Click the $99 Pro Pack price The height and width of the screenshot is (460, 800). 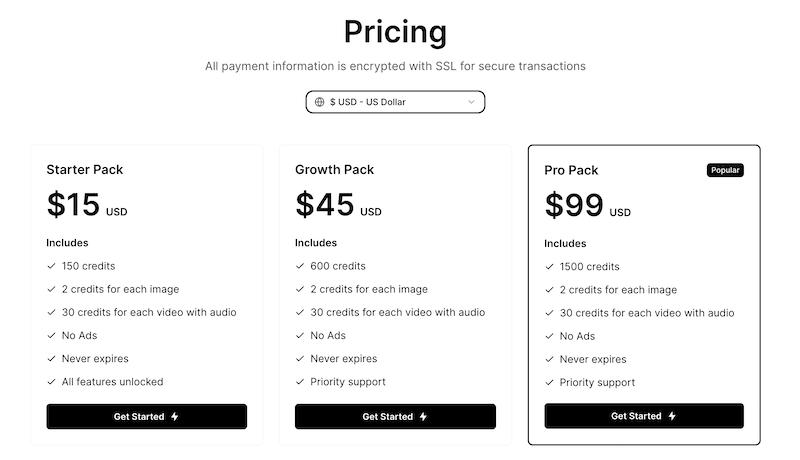574,205
